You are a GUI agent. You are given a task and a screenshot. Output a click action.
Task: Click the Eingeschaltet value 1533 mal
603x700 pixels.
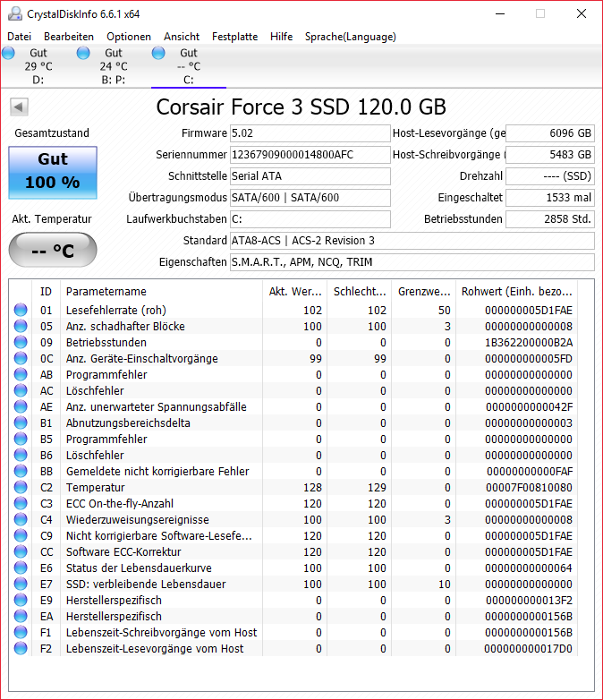[550, 197]
